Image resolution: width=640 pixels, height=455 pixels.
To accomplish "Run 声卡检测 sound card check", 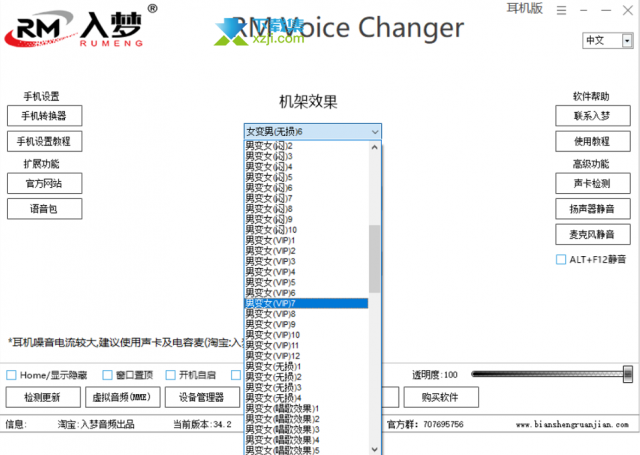I will [593, 183].
